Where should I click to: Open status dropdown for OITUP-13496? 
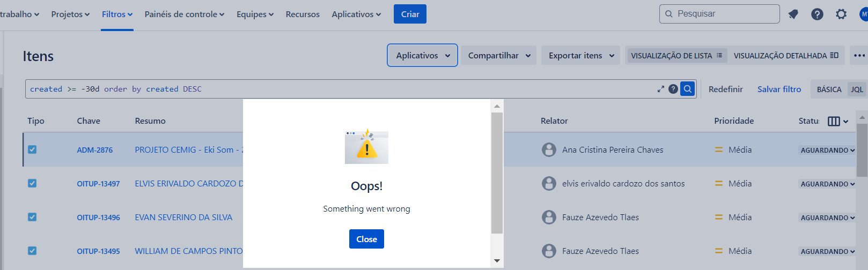pos(827,217)
